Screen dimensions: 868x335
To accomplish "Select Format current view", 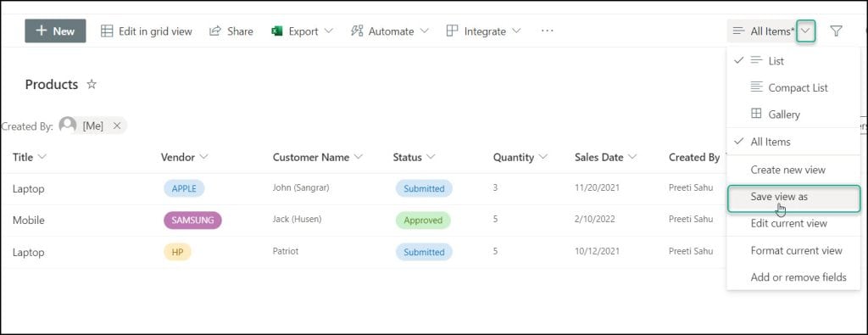I will pos(793,251).
